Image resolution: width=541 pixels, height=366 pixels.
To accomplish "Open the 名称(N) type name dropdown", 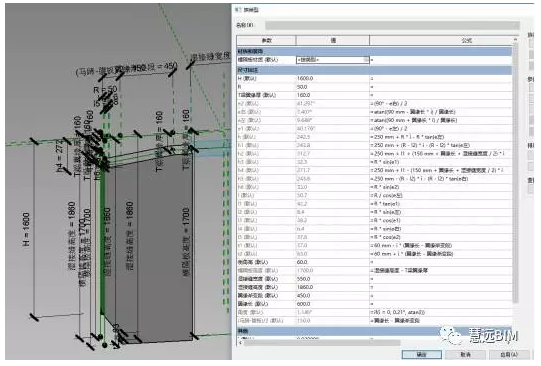I will tap(392, 25).
